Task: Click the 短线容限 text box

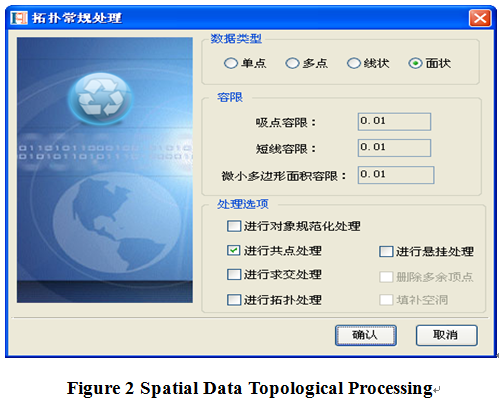Action: 394,148
